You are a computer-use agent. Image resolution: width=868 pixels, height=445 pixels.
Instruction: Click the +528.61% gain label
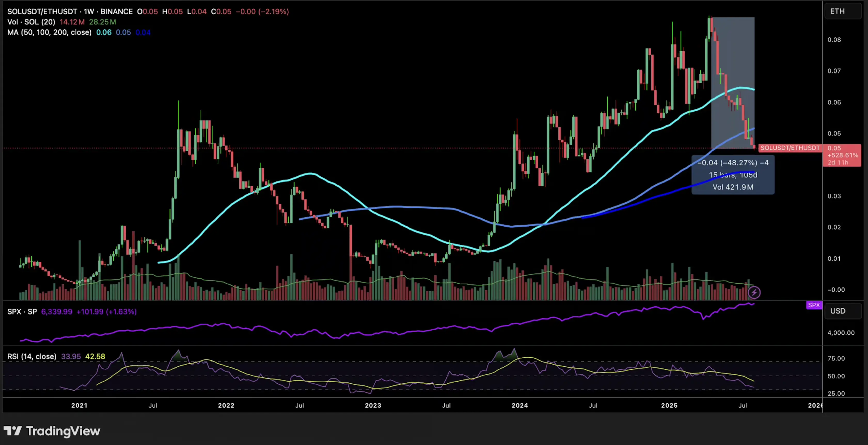tap(842, 155)
